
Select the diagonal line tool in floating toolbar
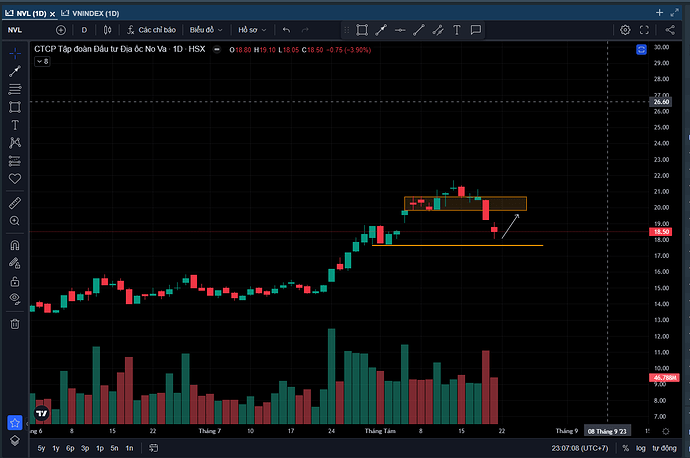[419, 30]
